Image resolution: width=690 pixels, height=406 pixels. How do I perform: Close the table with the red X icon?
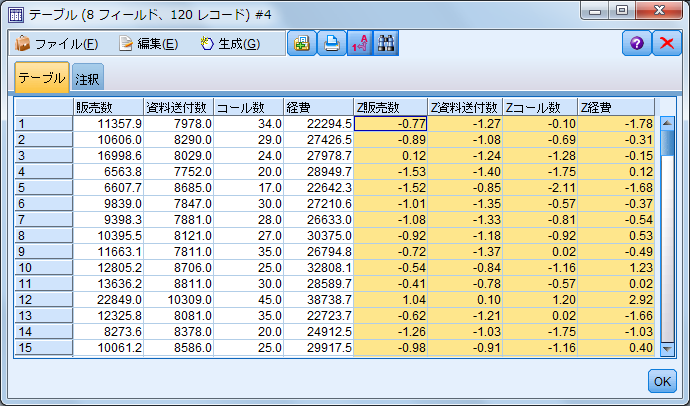pos(667,43)
